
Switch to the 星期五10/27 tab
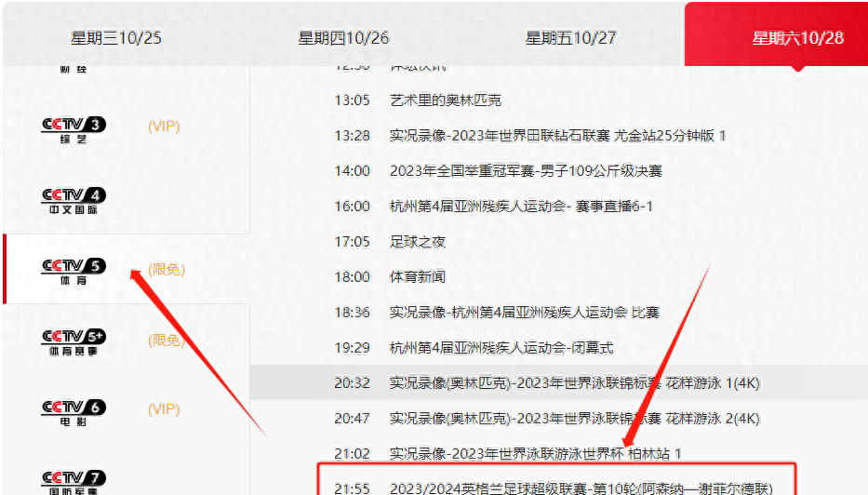pyautogui.click(x=570, y=38)
